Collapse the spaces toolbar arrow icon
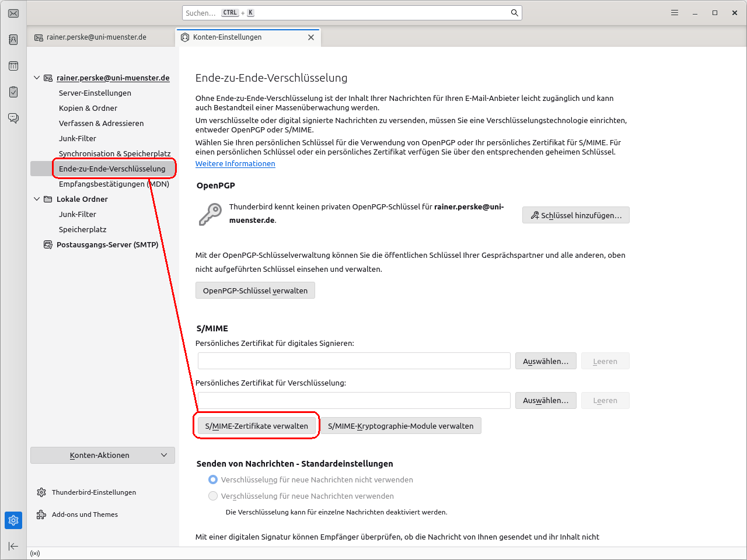The height and width of the screenshot is (560, 747). point(13,546)
